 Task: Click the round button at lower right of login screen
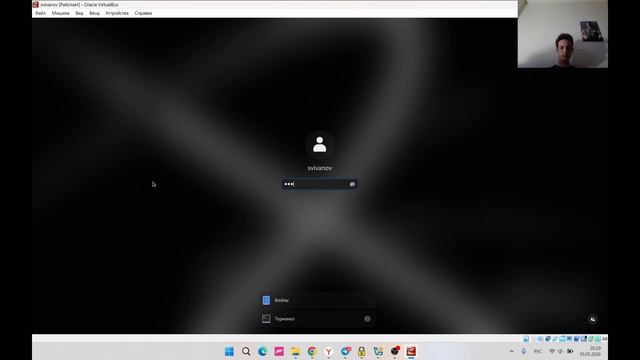point(593,319)
